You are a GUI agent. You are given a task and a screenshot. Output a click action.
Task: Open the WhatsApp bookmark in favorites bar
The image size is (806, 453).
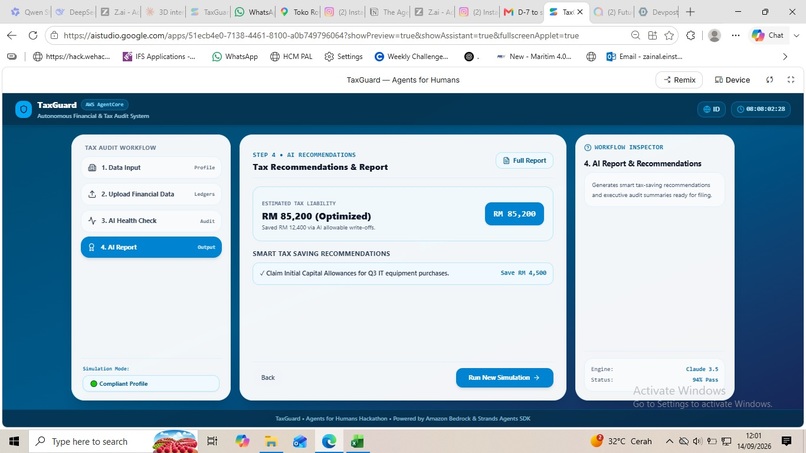click(235, 57)
